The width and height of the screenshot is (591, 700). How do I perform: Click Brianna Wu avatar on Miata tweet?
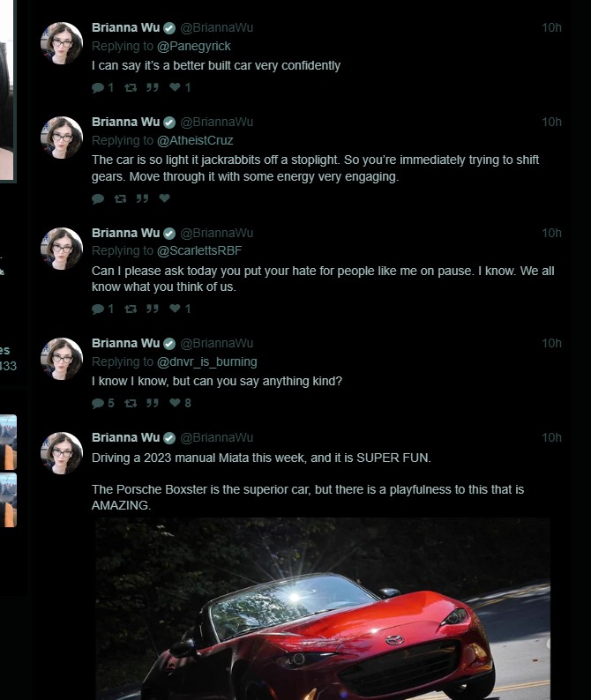point(62,452)
